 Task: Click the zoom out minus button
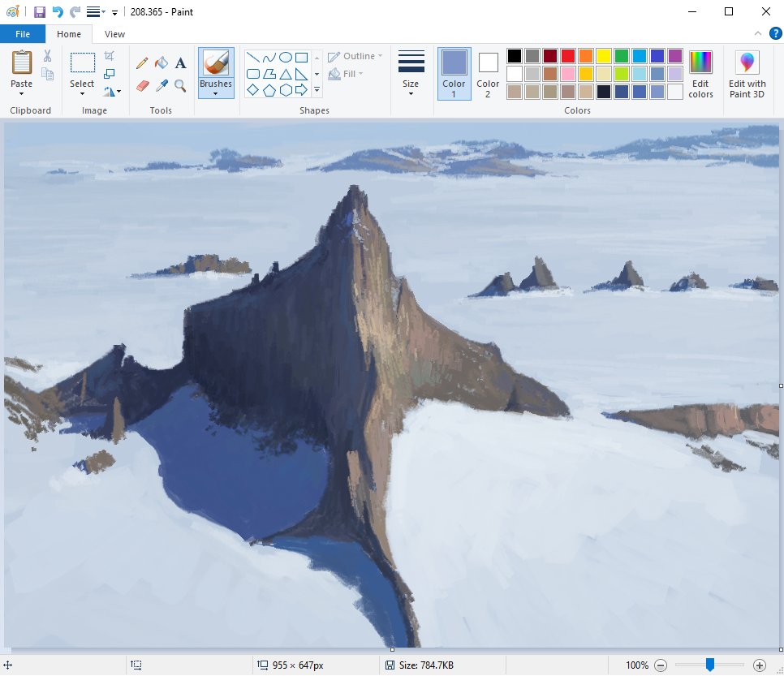661,665
